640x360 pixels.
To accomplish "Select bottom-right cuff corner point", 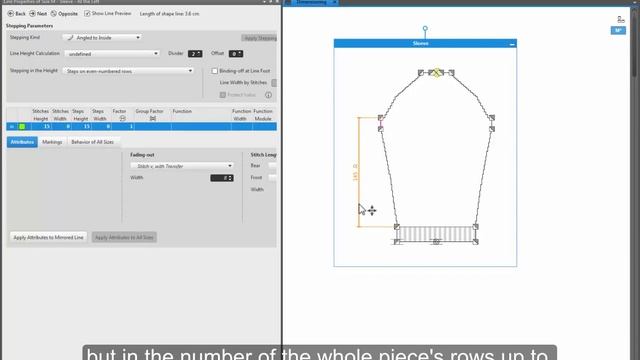I will [476, 242].
